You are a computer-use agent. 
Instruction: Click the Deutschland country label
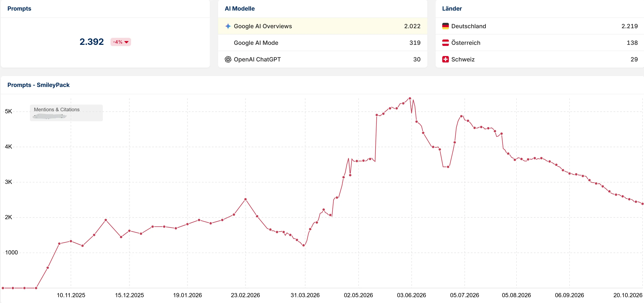click(x=469, y=26)
